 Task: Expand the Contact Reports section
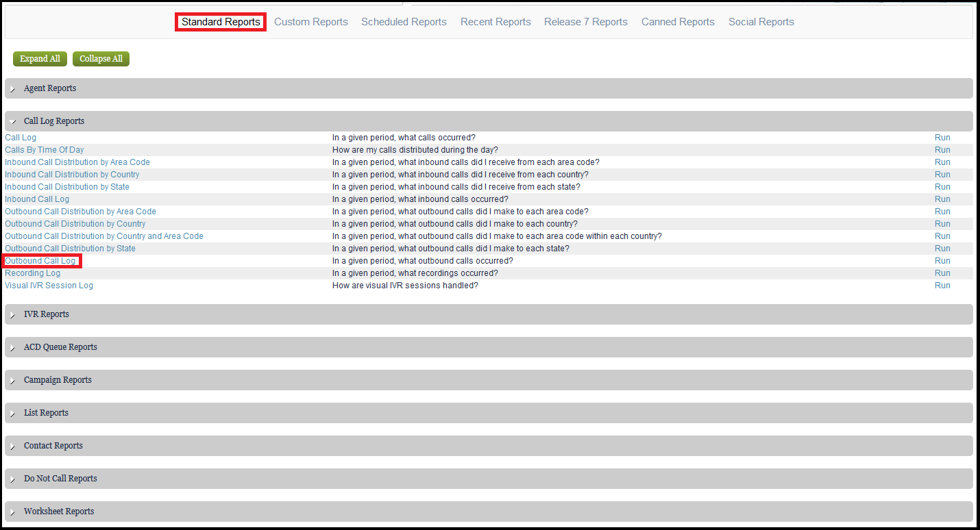(x=489, y=446)
